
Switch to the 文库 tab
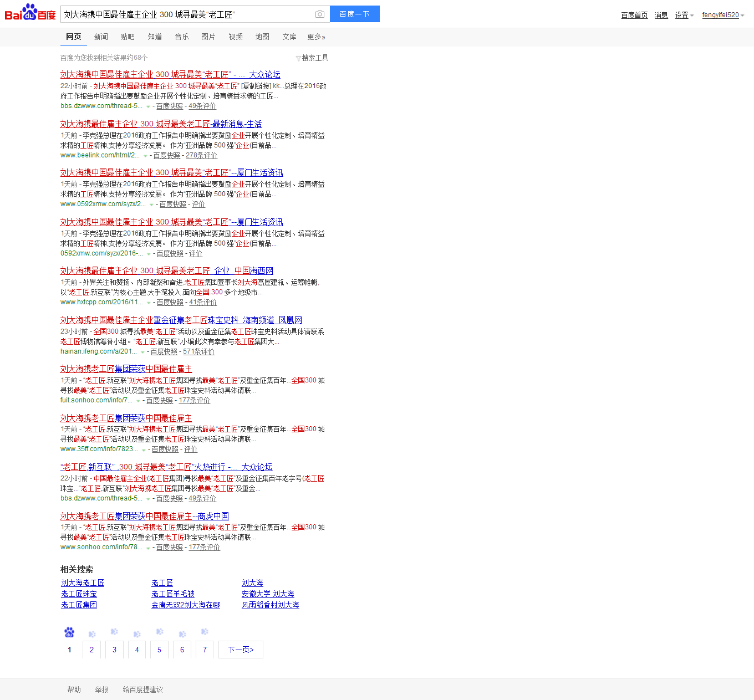(289, 37)
